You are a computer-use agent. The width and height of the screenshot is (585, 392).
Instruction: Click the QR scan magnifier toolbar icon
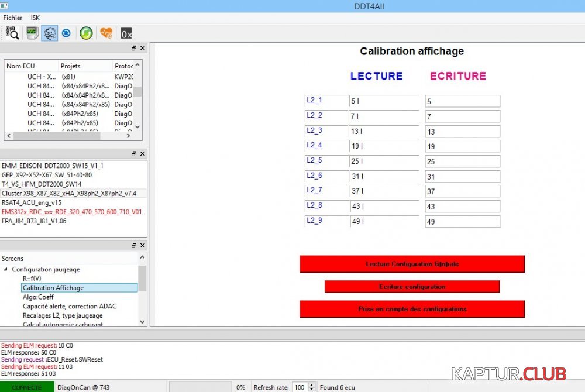(x=12, y=33)
